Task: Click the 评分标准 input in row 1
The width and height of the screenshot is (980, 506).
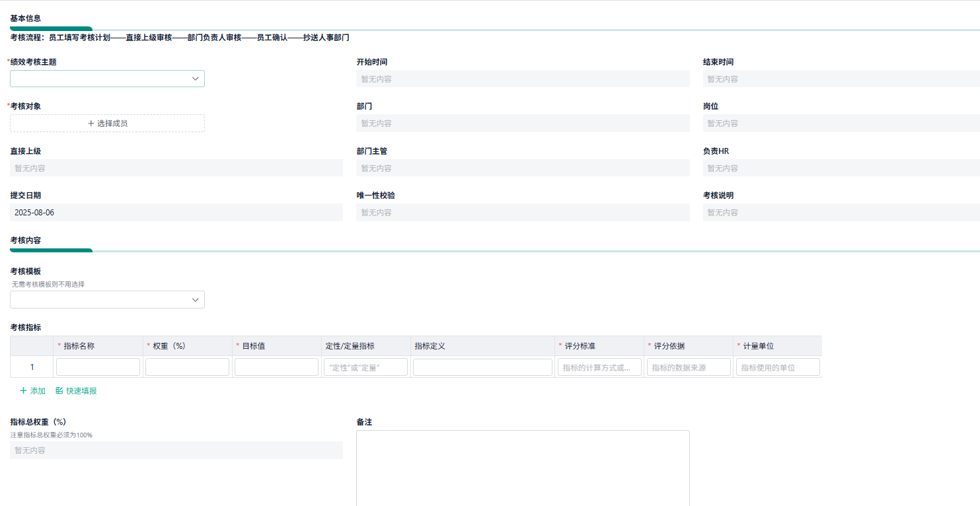Action: point(599,367)
